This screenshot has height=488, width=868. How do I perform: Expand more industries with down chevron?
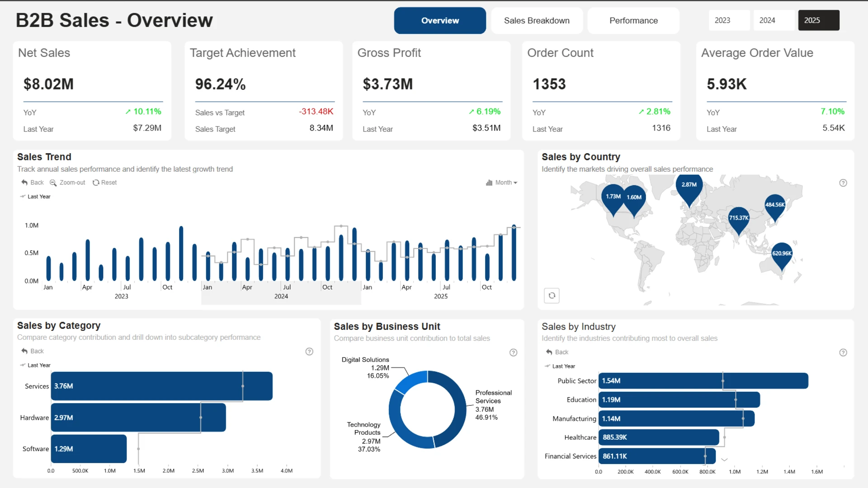click(724, 460)
